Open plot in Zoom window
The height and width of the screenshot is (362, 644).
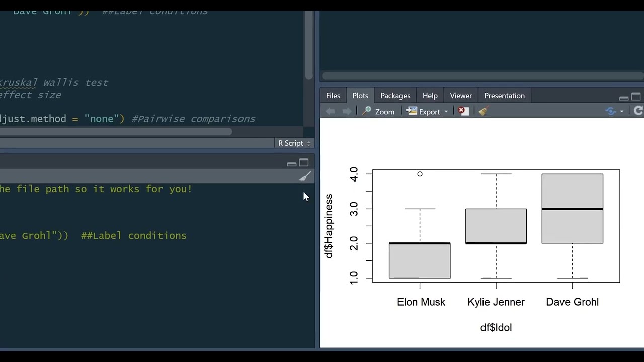tap(378, 111)
